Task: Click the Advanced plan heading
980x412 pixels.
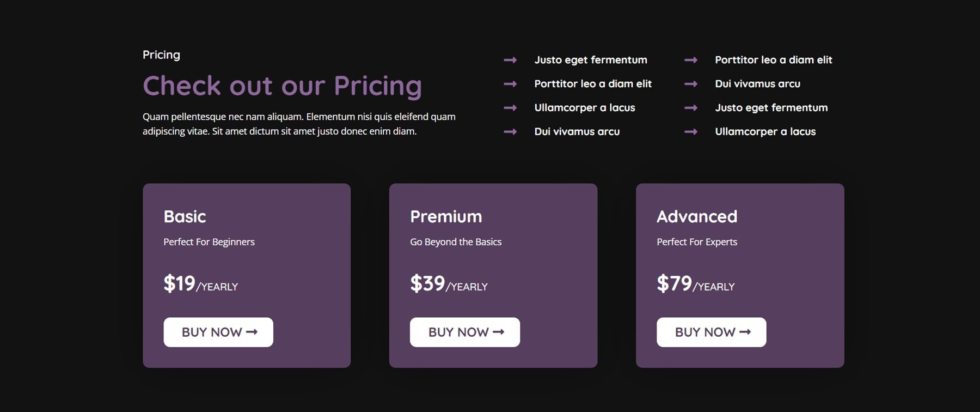Action: click(x=697, y=216)
